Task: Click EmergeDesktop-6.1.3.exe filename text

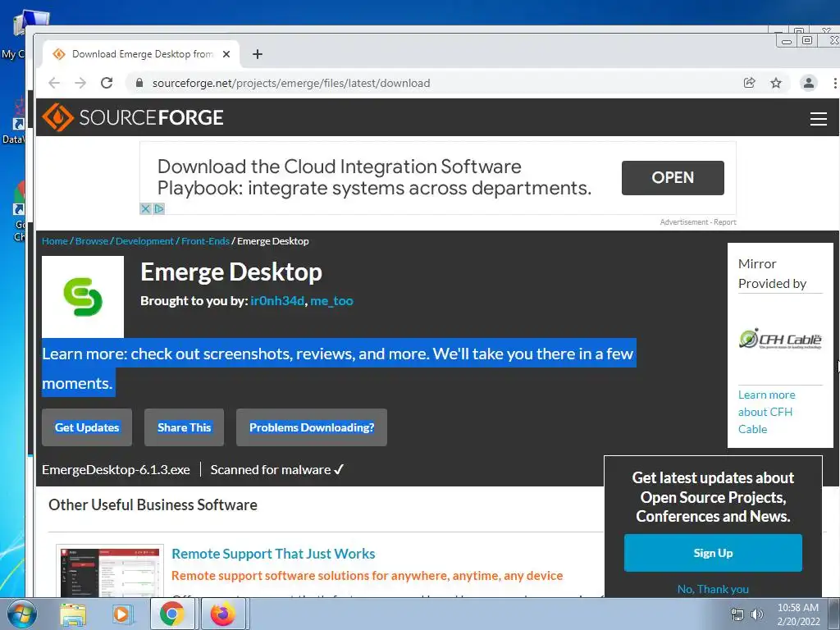Action: pyautogui.click(x=116, y=470)
